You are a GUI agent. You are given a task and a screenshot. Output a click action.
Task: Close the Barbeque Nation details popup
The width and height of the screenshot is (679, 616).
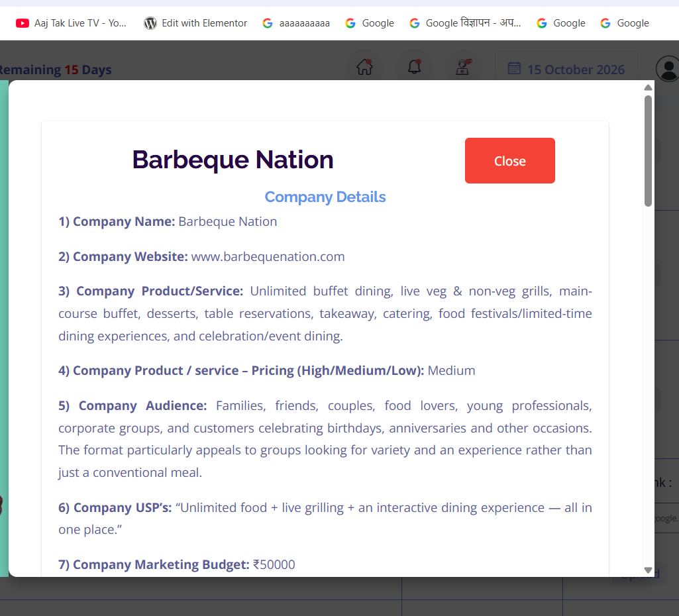509,160
